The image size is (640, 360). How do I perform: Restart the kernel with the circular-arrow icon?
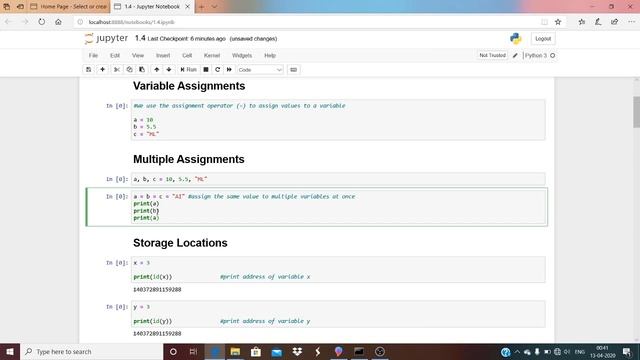coord(218,70)
